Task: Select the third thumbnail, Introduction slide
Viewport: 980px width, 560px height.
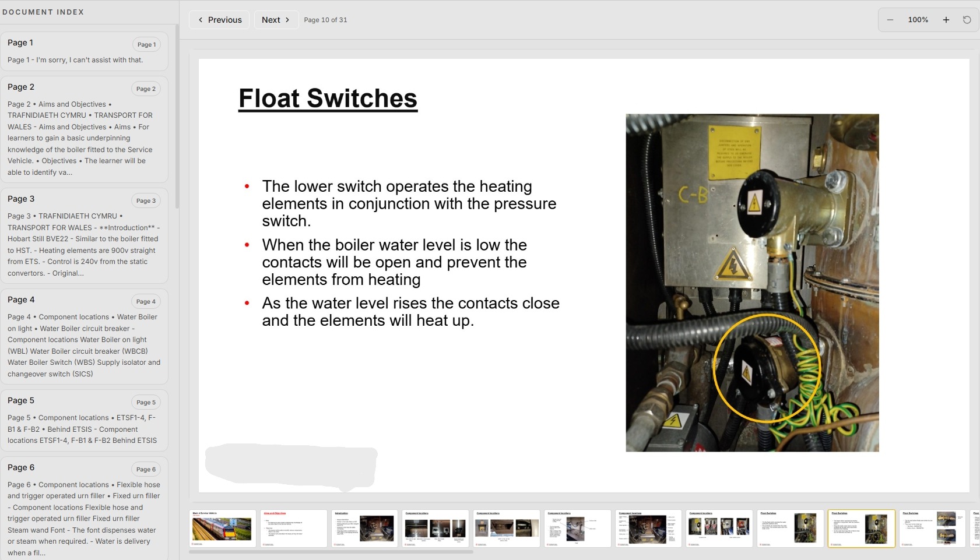Action: (365, 529)
